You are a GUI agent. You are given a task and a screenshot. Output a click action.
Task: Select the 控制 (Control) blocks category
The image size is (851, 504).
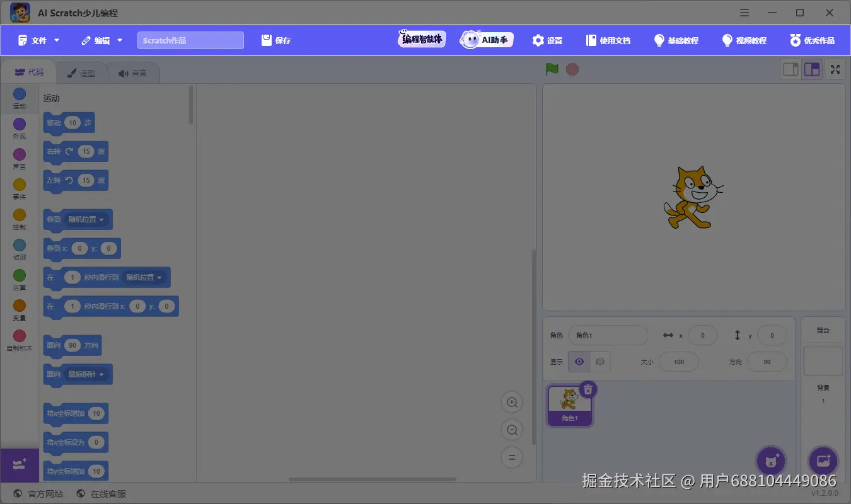point(19,219)
